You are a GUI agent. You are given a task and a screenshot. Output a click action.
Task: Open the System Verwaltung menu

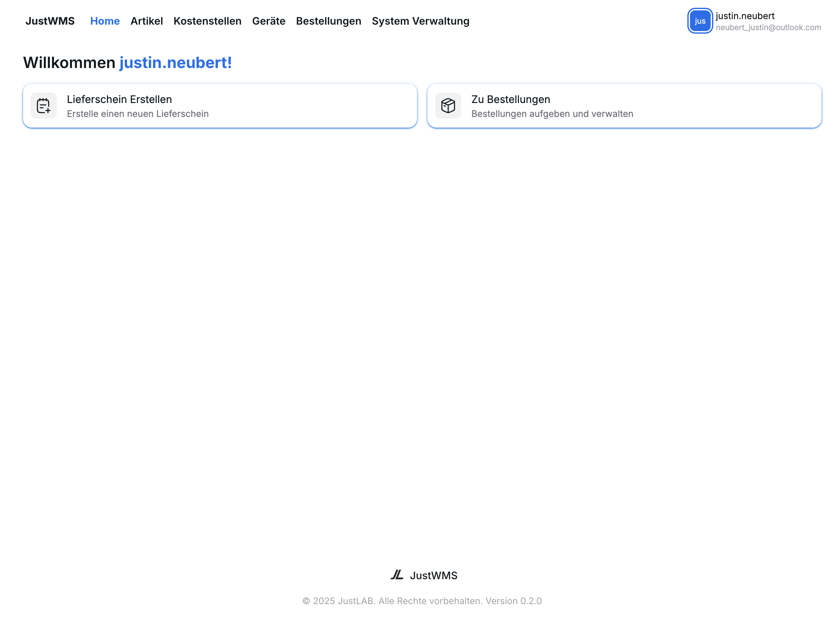[420, 21]
